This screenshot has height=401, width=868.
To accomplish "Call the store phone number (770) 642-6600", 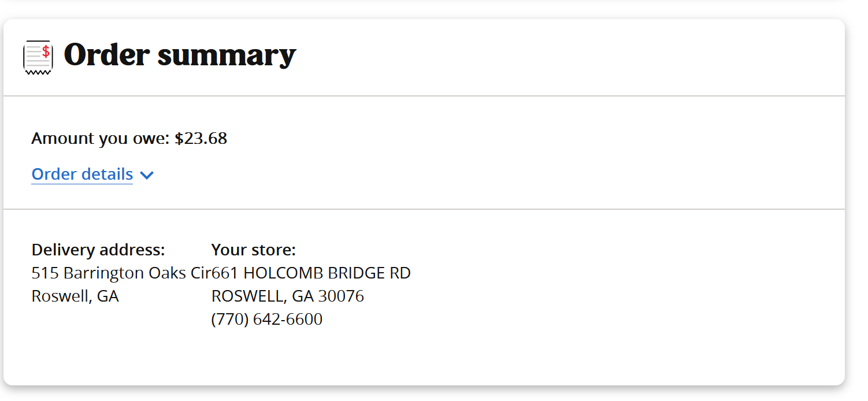I will point(267,319).
